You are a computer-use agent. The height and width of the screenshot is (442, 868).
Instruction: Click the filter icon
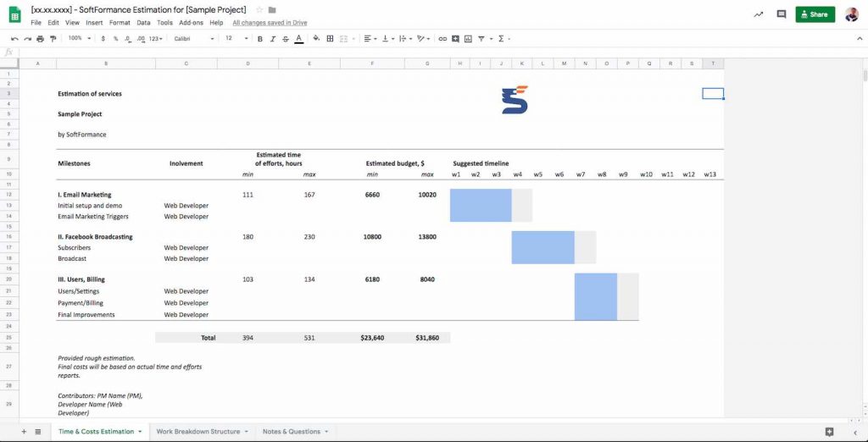[482, 39]
